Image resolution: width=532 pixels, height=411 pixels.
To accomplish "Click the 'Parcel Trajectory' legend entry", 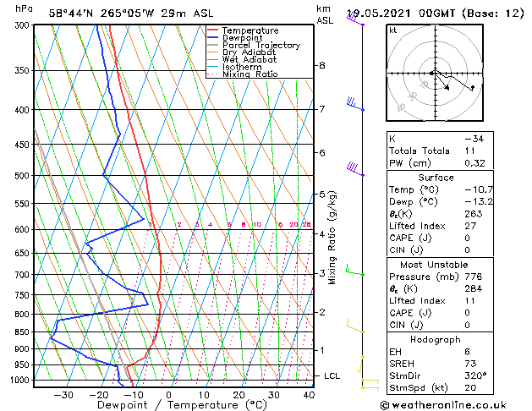I will click(261, 45).
